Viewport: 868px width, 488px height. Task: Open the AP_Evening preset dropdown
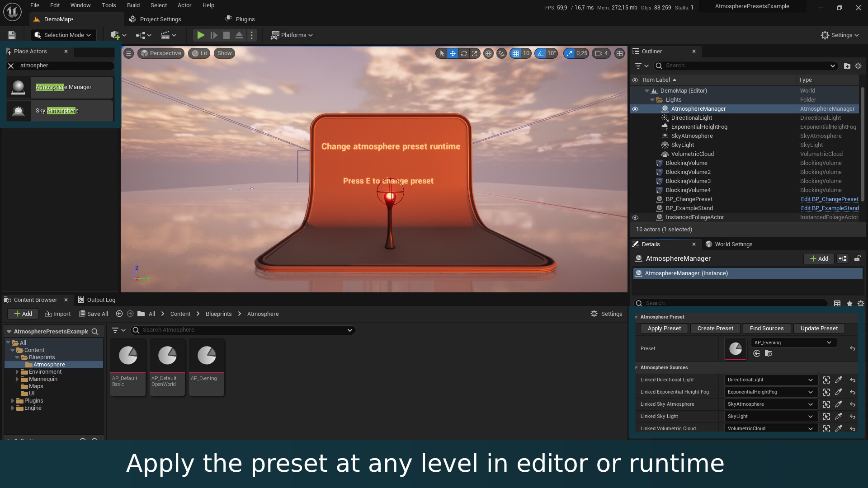(x=793, y=343)
